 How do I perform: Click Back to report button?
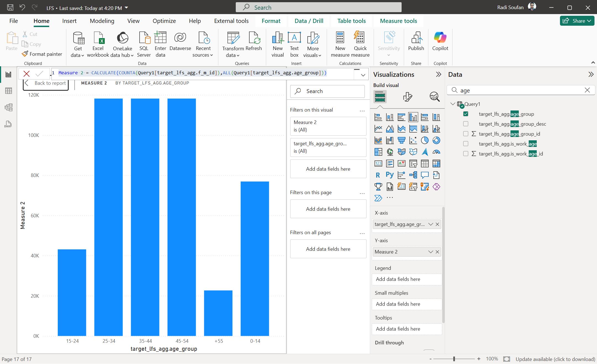coord(46,83)
